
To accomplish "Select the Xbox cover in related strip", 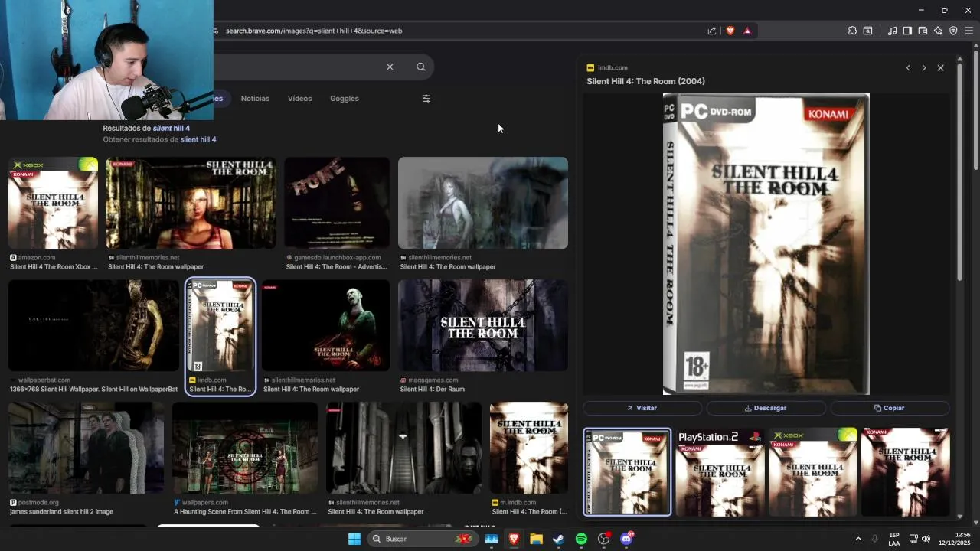I will click(812, 472).
